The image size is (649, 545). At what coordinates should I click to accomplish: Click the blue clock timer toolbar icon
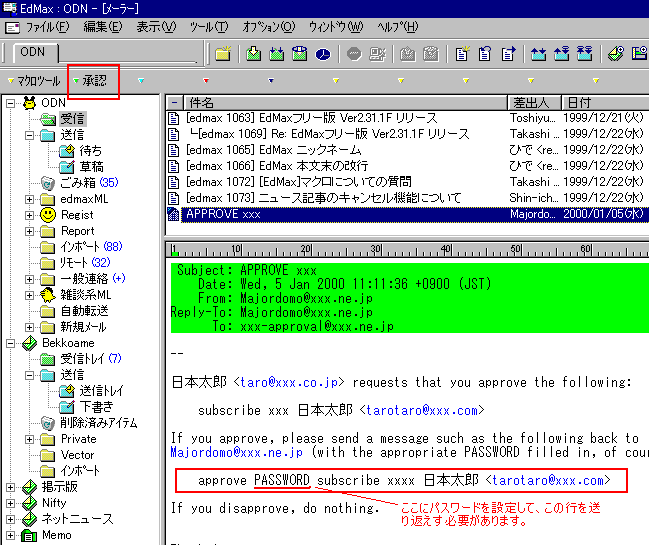click(323, 54)
